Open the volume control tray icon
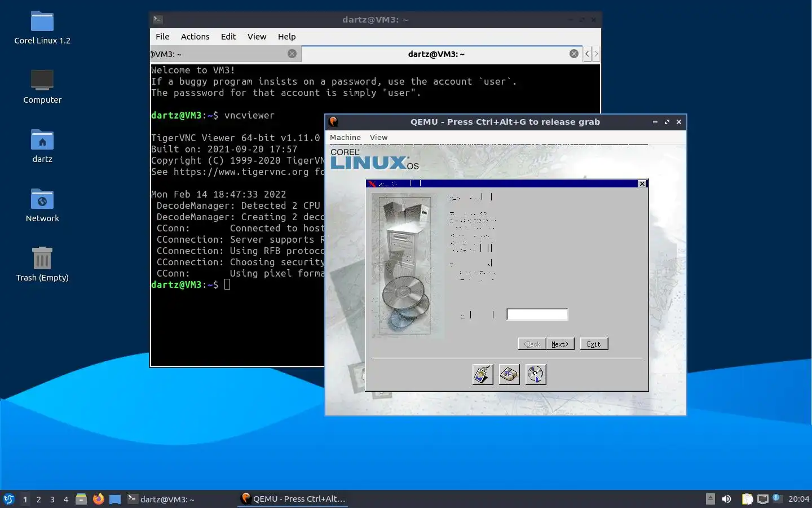 pos(727,499)
